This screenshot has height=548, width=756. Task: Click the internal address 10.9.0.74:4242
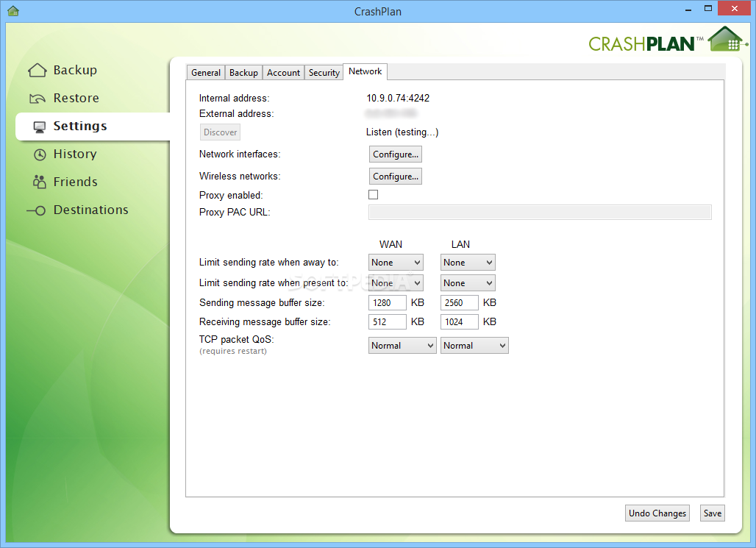(398, 98)
